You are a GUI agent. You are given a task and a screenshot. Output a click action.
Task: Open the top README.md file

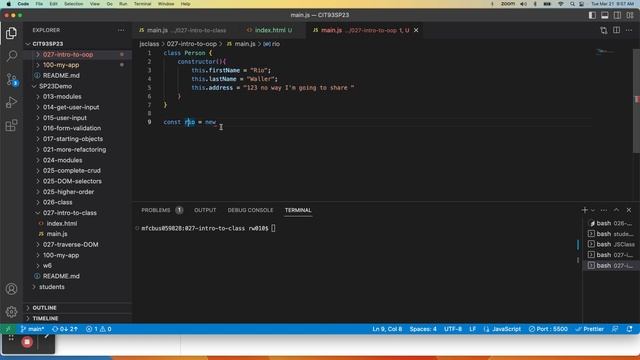[x=61, y=76]
